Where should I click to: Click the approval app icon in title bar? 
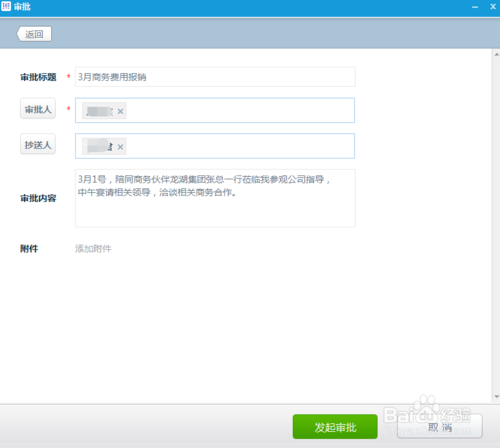(6, 6)
